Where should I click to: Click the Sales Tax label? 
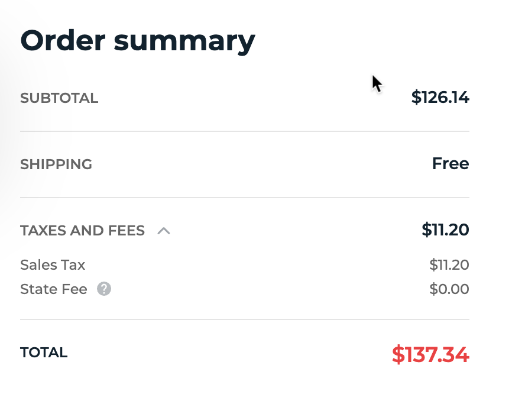(53, 264)
